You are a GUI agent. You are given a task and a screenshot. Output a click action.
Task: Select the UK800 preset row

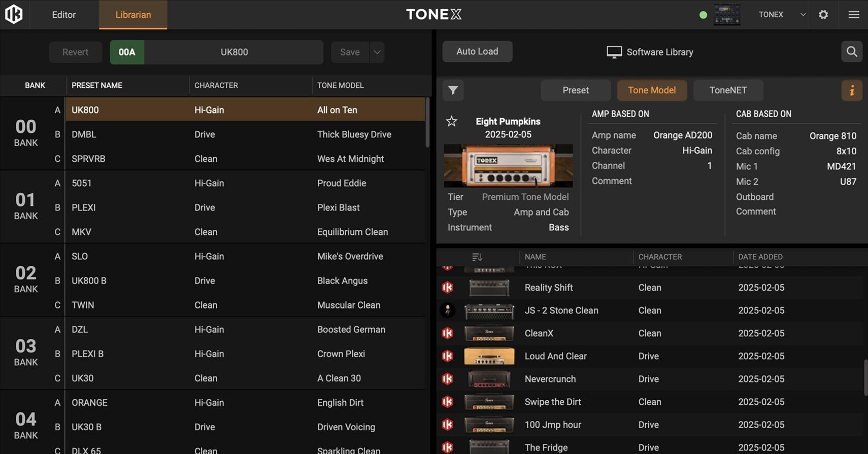pyautogui.click(x=245, y=110)
